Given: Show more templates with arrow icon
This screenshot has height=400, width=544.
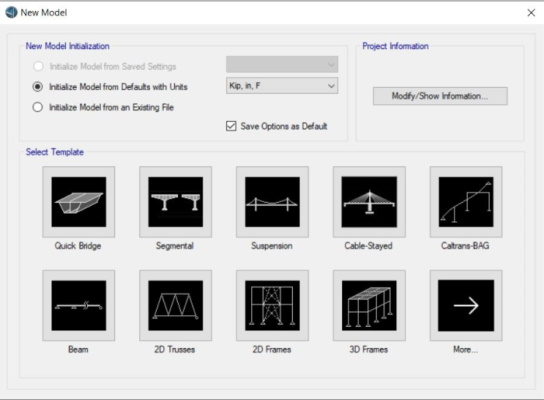Looking at the screenshot, I should point(466,306).
